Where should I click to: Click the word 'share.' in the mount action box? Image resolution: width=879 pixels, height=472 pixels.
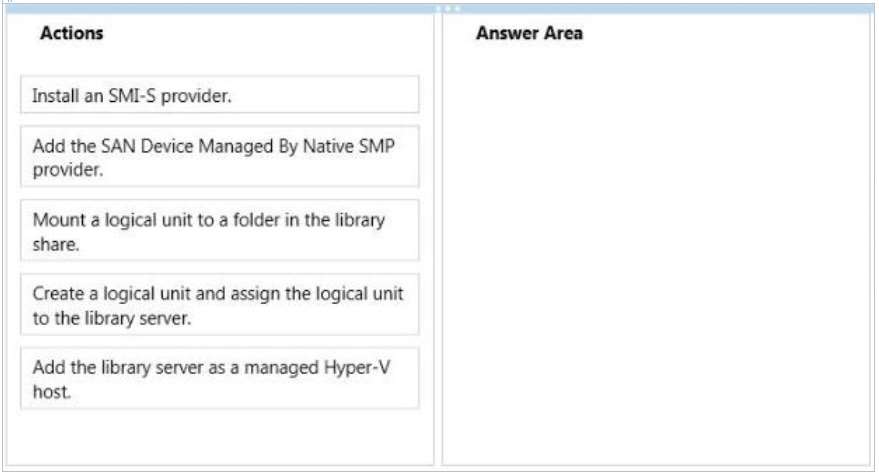pos(56,244)
